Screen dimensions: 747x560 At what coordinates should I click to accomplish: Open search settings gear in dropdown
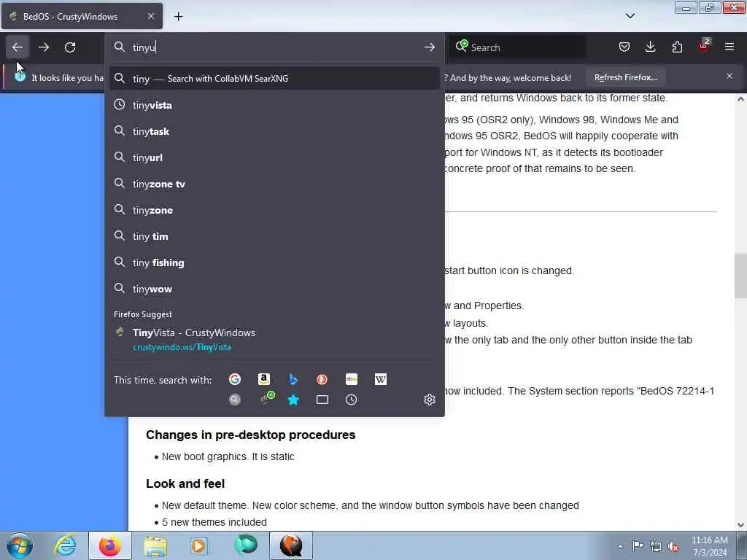pyautogui.click(x=429, y=400)
